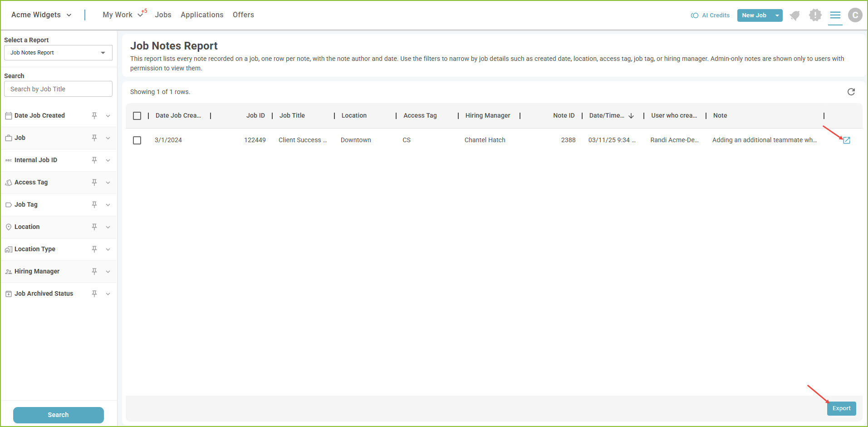The image size is (868, 427).
Task: Expand the Hiring Manager filter
Action: point(108,272)
